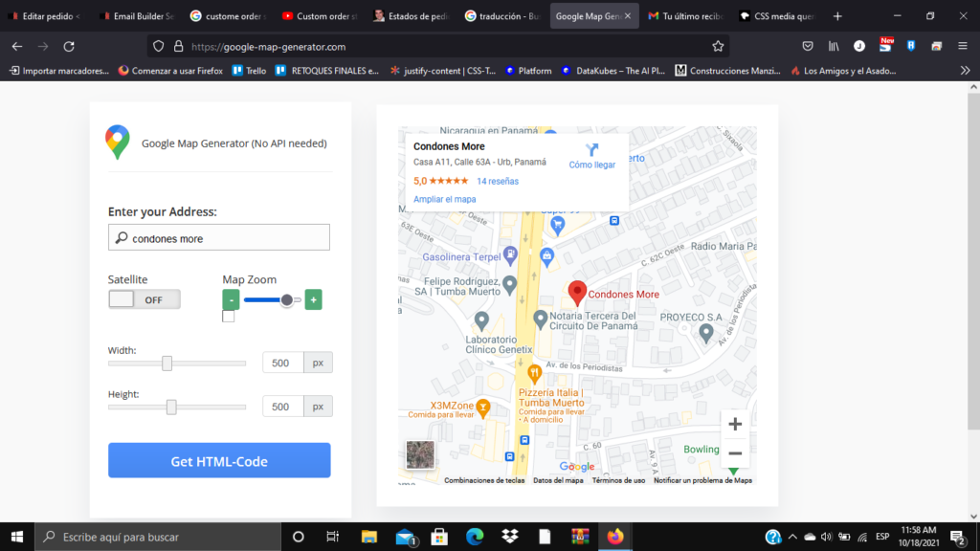Click the Width value field showing 500

[283, 363]
